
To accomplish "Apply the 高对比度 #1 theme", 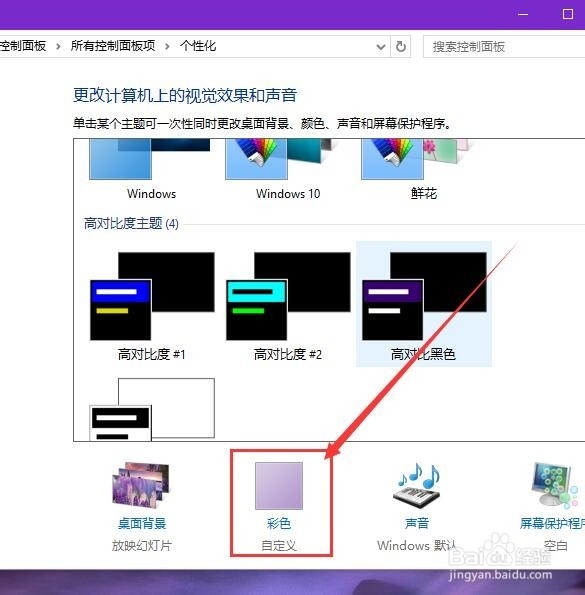I will point(152,304).
